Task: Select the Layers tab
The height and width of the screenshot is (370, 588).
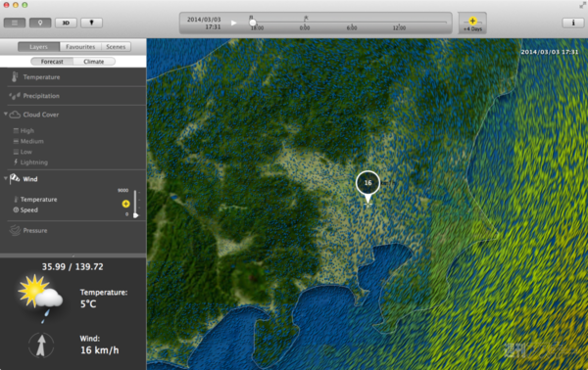Action: [x=38, y=47]
